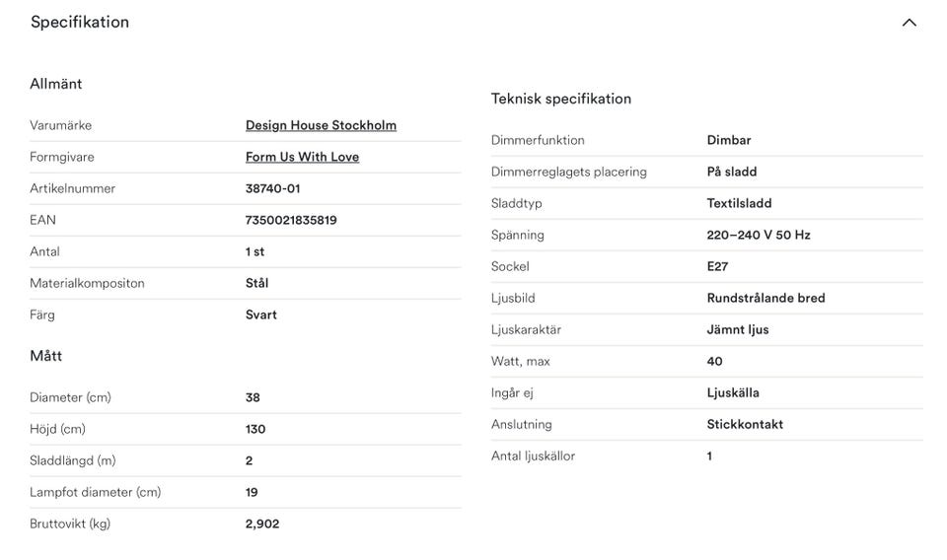This screenshot has height=560, width=947.
Task: Click the Sladdtyp value Textilsladd
Action: 739,203
